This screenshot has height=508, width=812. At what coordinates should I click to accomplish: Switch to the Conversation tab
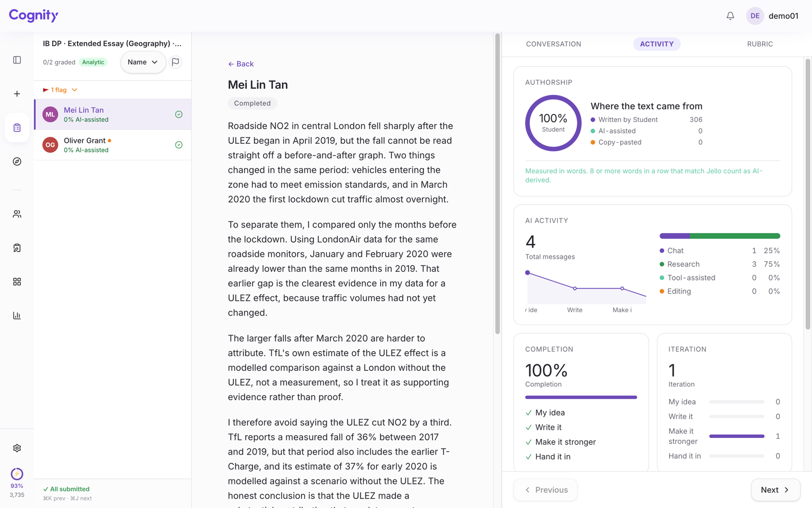pos(554,44)
